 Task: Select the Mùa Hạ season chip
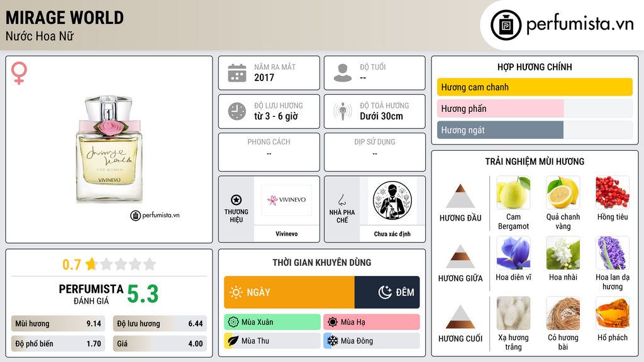point(372,322)
